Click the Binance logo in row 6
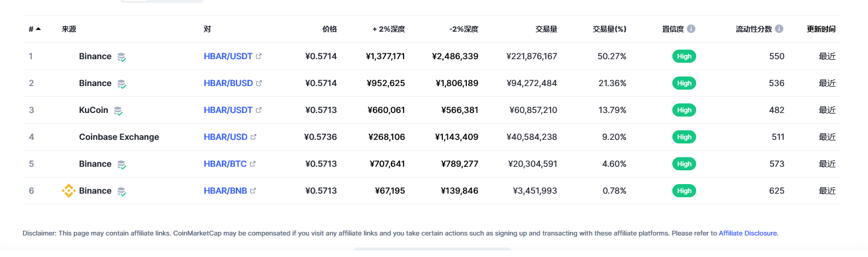This screenshot has height=257, width=868. click(69, 191)
